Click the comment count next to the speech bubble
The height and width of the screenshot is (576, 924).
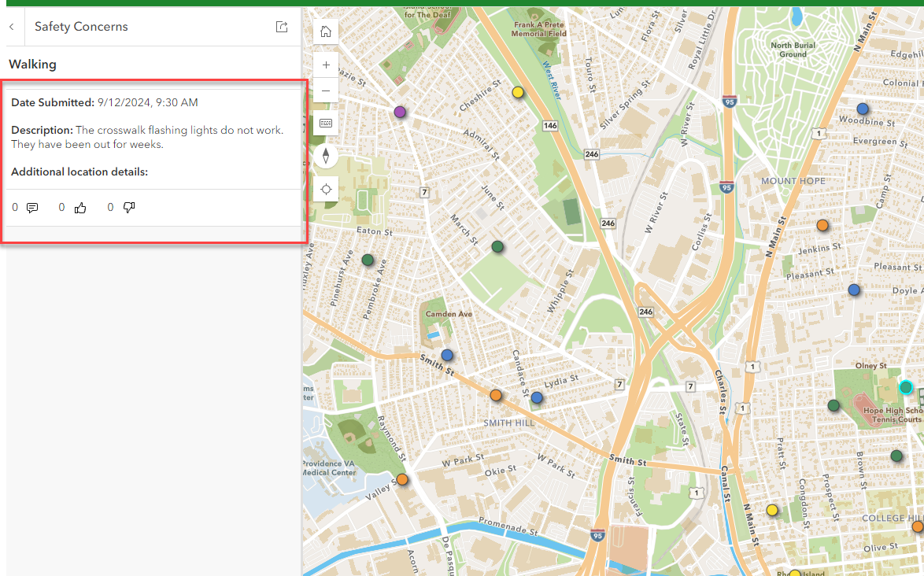click(14, 207)
